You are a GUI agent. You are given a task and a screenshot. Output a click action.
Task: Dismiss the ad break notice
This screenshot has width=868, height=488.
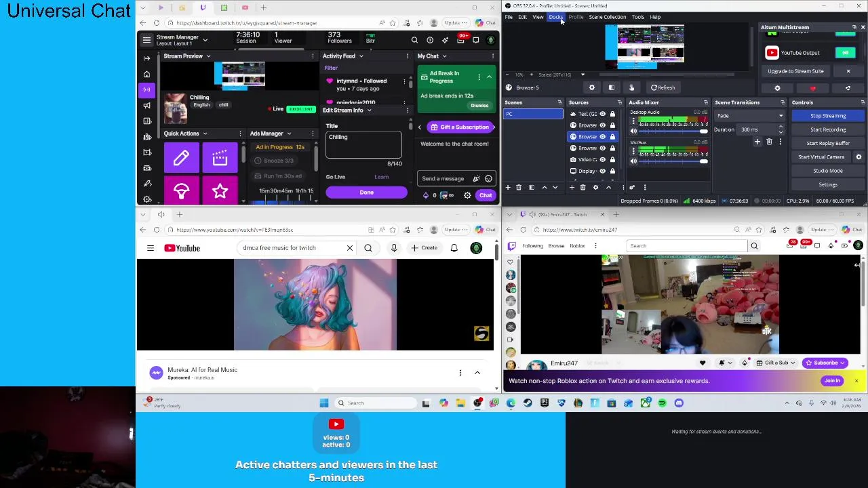479,106
